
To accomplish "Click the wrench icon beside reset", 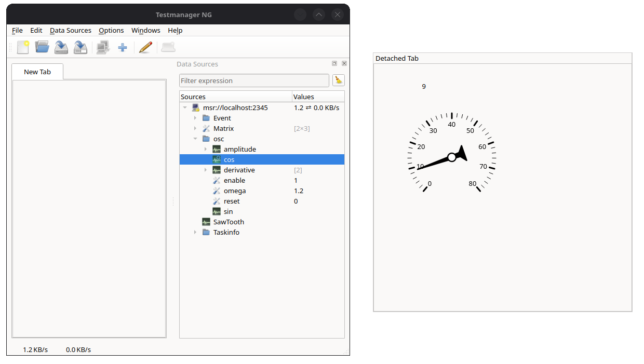I will (x=217, y=201).
